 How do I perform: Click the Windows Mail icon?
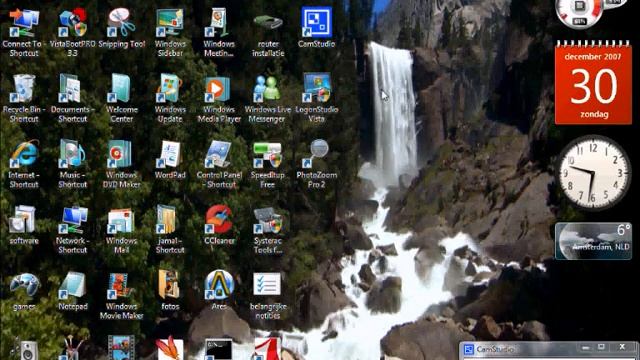tap(121, 220)
